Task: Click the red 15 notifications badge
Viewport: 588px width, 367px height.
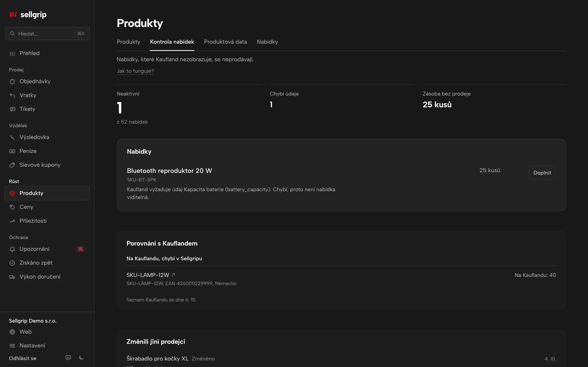Action: click(80, 249)
